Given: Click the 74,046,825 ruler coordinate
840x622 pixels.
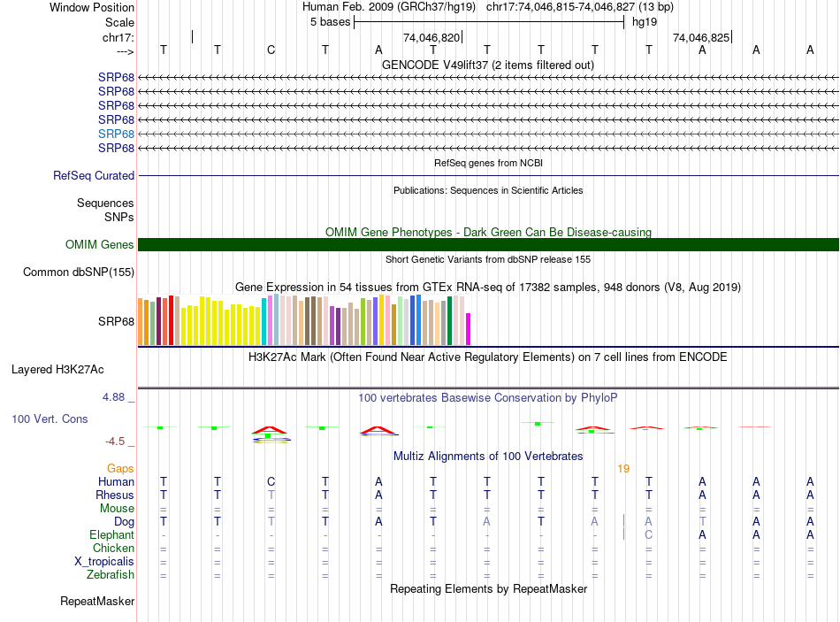Looking at the screenshot, I should 701,37.
